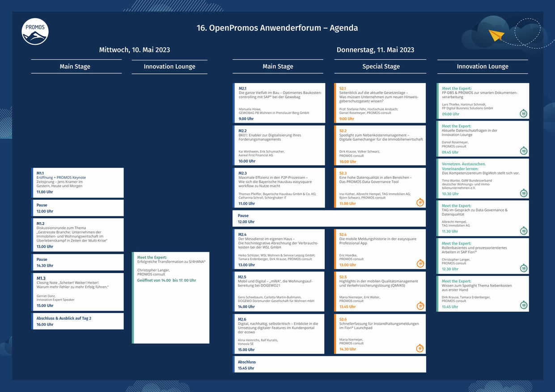Click the 15-minute timer icon on S2.5

click(420, 306)
